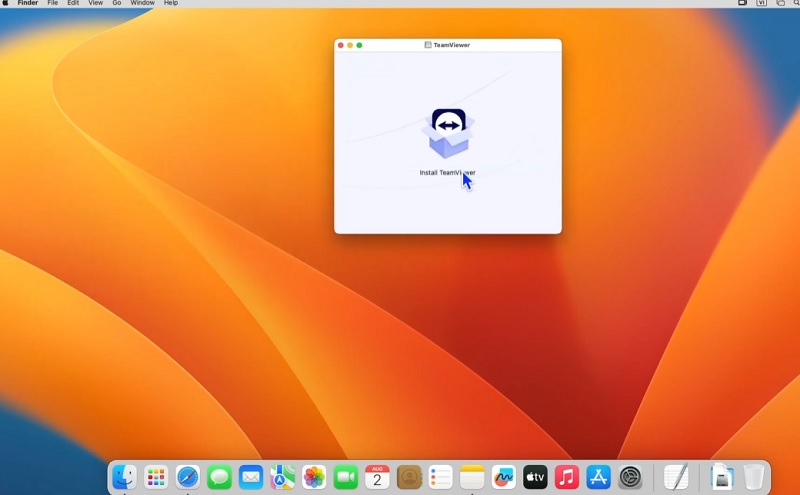Open the Finder menu in menu bar
Image resolution: width=800 pixels, height=495 pixels.
point(28,3)
